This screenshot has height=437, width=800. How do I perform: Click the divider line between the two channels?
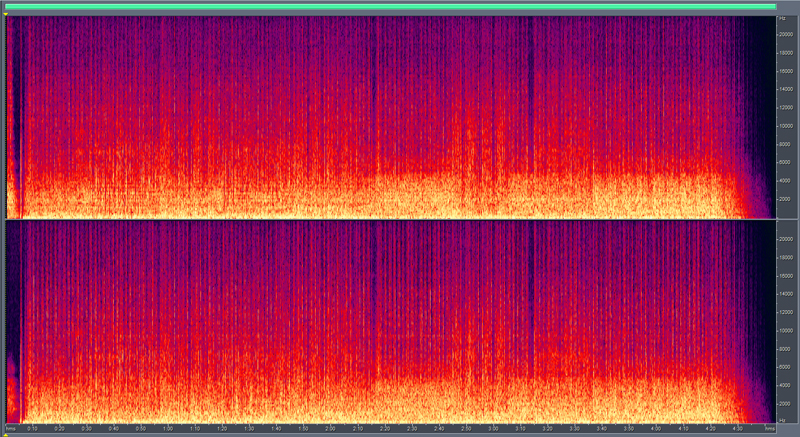pos(390,219)
